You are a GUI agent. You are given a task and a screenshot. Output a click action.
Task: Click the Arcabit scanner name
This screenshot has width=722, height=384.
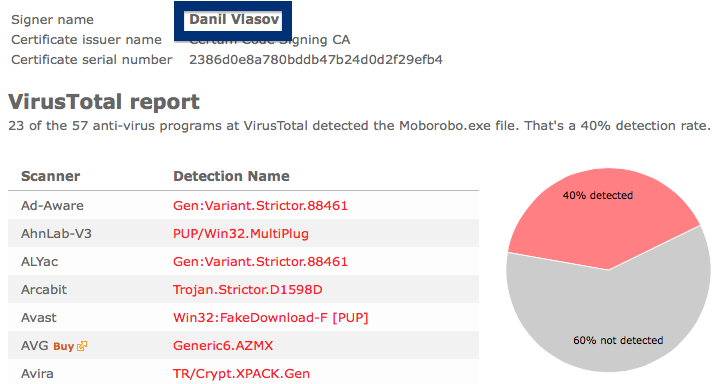[44, 290]
